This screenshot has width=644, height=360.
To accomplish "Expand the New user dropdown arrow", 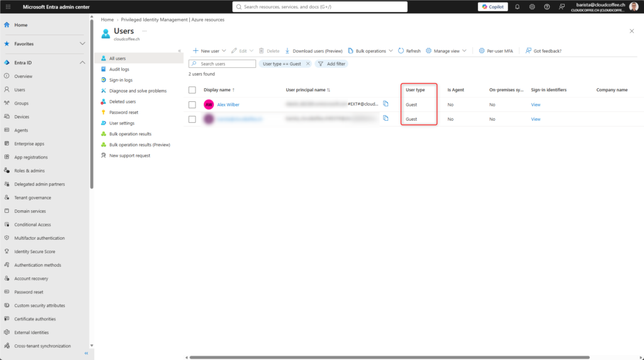I will 224,51.
